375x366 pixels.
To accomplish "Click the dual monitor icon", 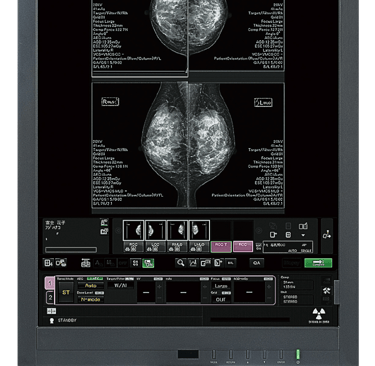I will 303,226.
